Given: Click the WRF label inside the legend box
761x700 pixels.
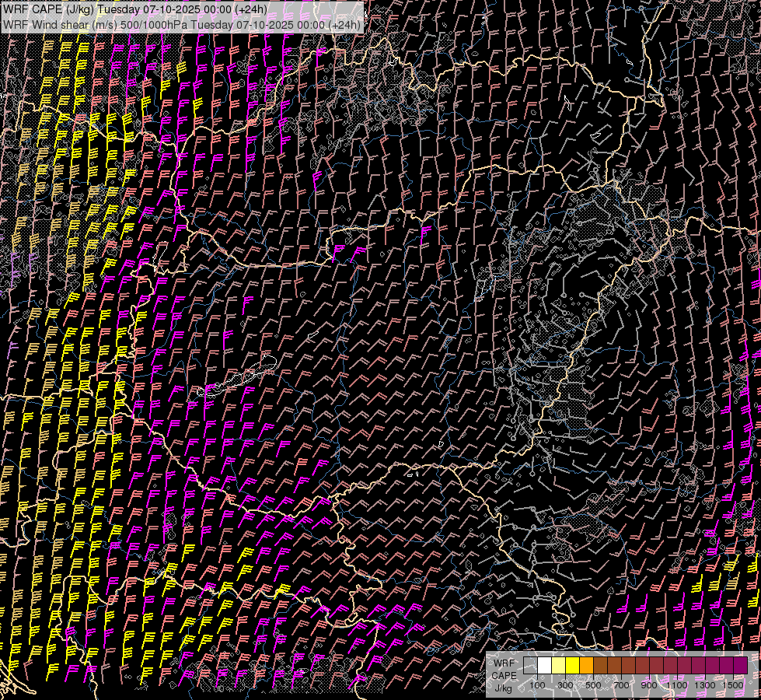Looking at the screenshot, I should coord(504,663).
